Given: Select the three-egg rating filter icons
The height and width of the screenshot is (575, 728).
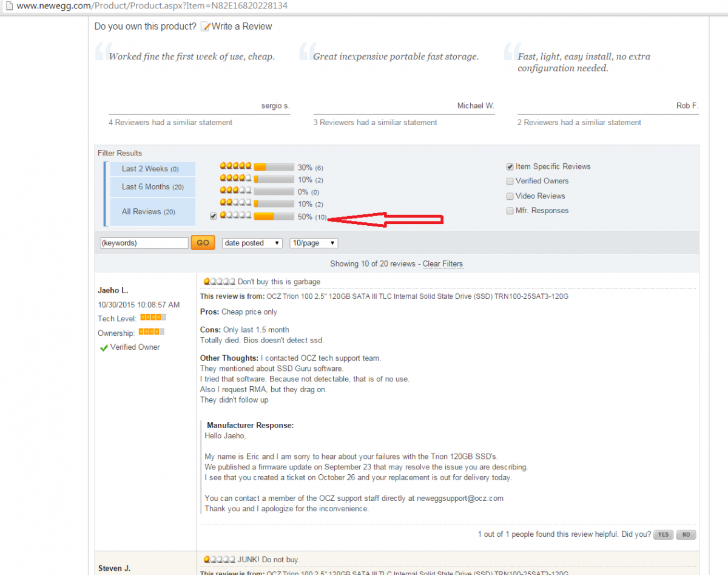Looking at the screenshot, I should pyautogui.click(x=235, y=191).
